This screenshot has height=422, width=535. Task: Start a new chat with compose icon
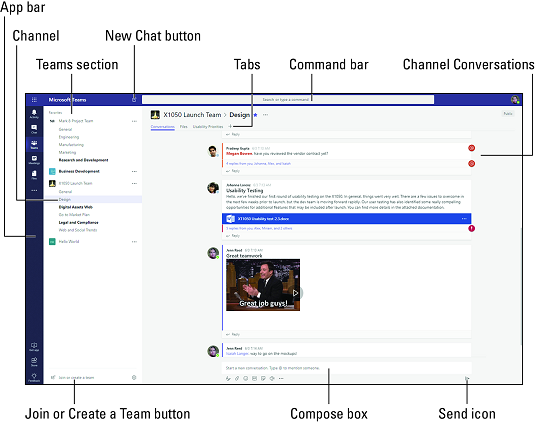(134, 99)
